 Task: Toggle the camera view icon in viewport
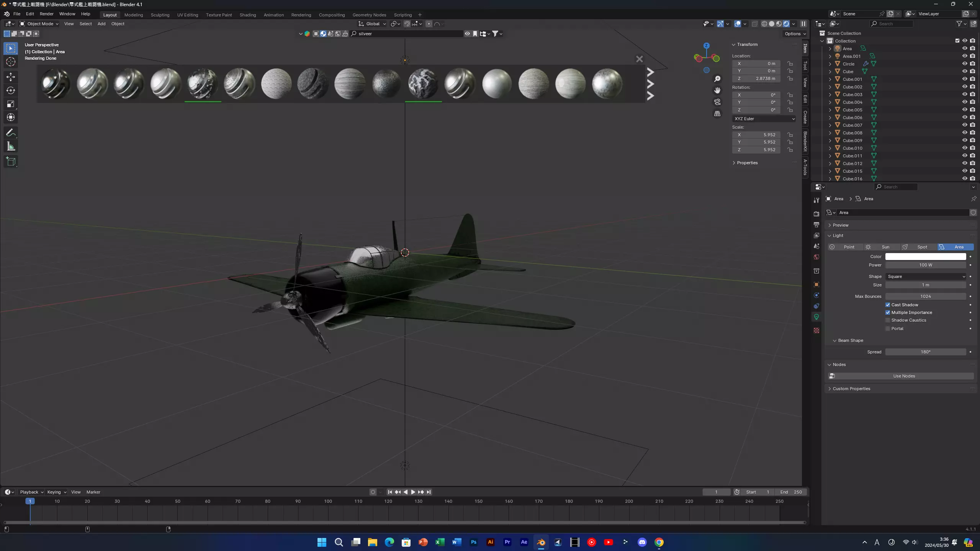pos(717,102)
